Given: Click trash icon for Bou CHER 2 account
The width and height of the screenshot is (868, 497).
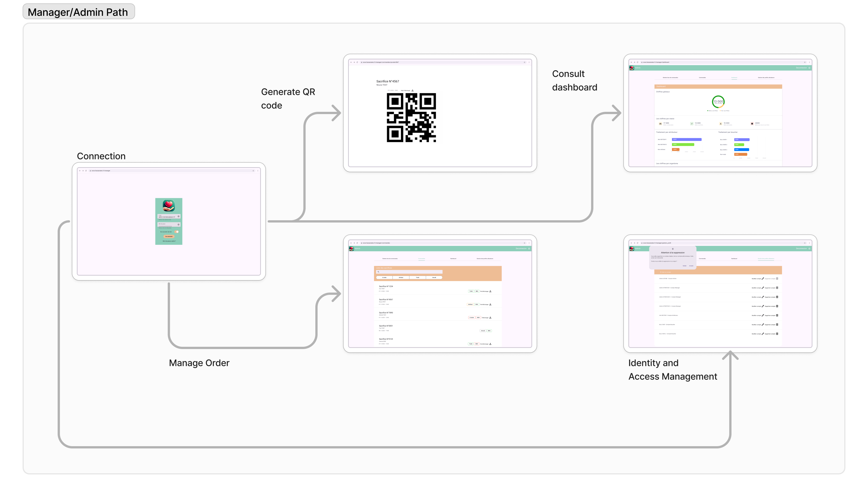Looking at the screenshot, I should 777,334.
